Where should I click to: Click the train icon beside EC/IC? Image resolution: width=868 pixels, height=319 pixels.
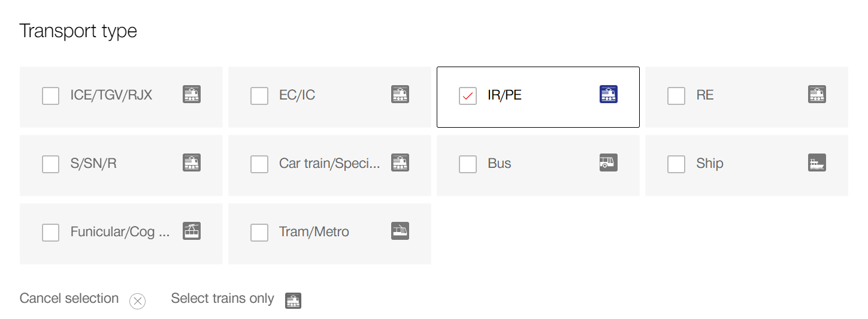pos(400,94)
